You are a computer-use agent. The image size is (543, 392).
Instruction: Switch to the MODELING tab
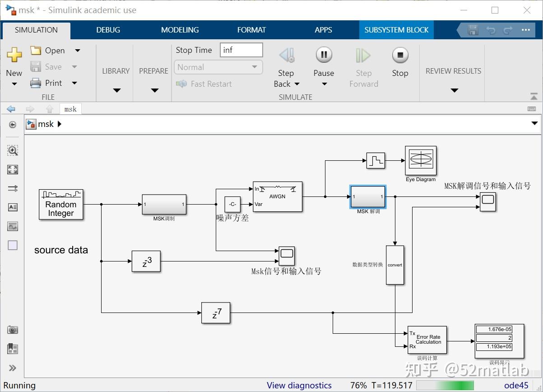tap(180, 30)
